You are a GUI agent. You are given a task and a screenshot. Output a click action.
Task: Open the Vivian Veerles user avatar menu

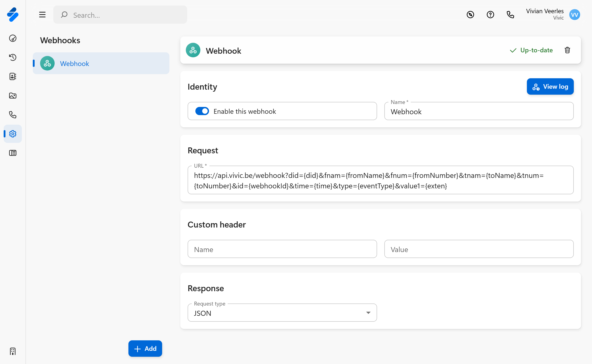[x=574, y=15]
